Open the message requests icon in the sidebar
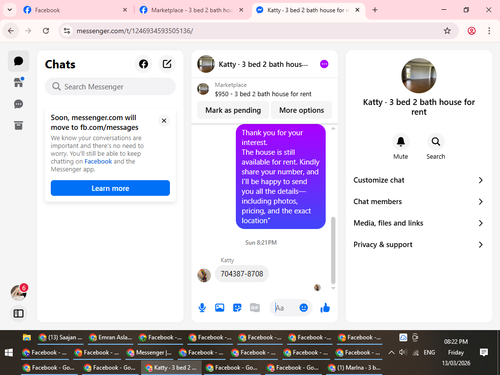500x375 pixels. tap(18, 104)
